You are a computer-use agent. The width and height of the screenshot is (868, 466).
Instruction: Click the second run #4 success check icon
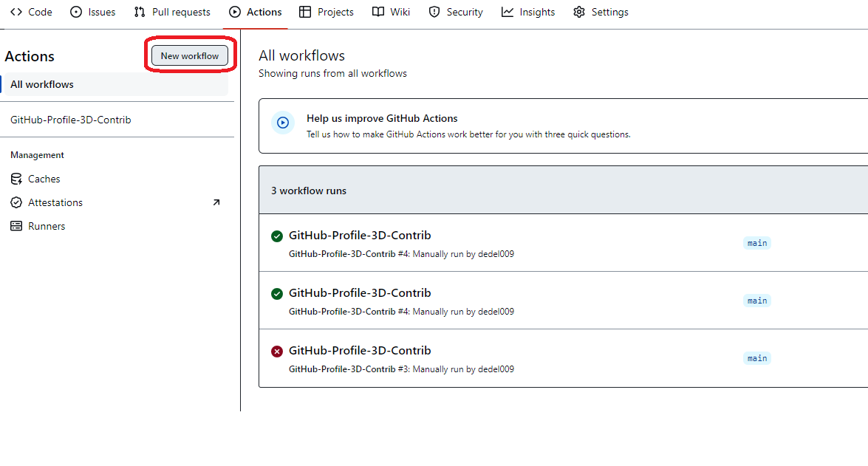click(277, 294)
